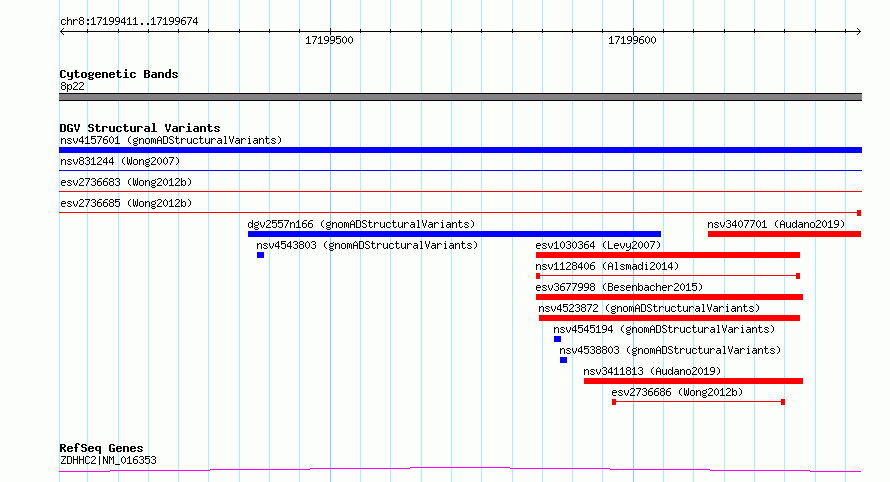Click the thick blue bar of nsv4157601
Screen dimensions: 890x482
pyautogui.click(x=460, y=150)
